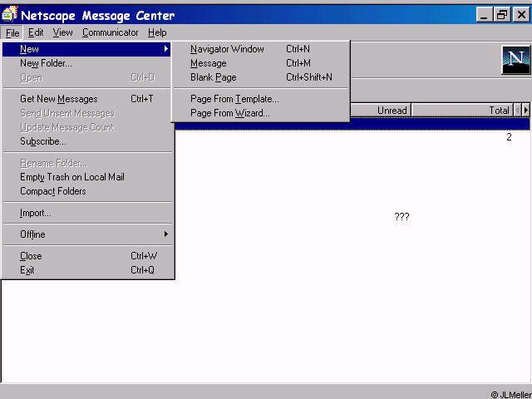Choose Page From Wizard...
The image size is (532, 399).
(x=260, y=113)
